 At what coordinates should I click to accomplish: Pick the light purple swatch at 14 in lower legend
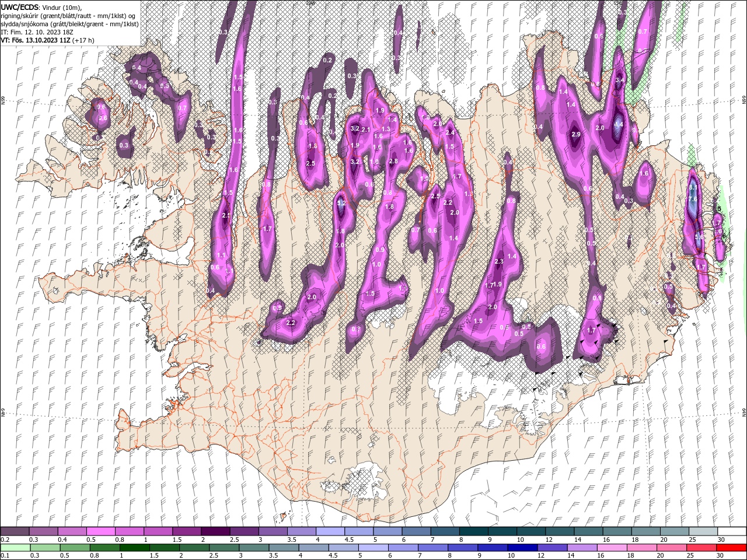point(582,548)
